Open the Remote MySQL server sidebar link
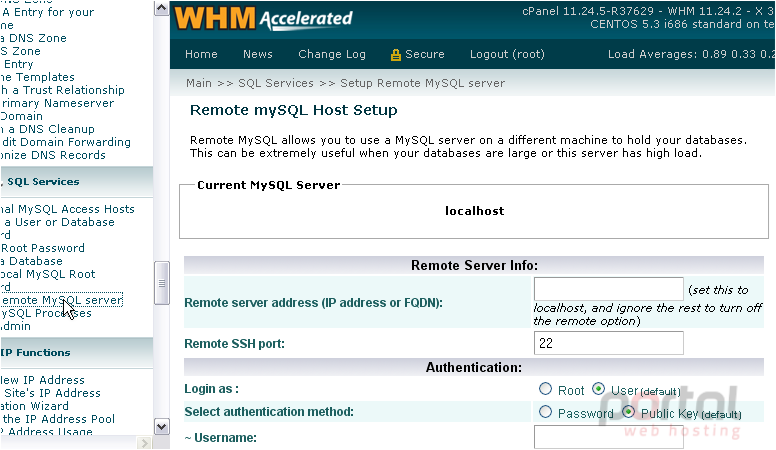 (x=61, y=300)
